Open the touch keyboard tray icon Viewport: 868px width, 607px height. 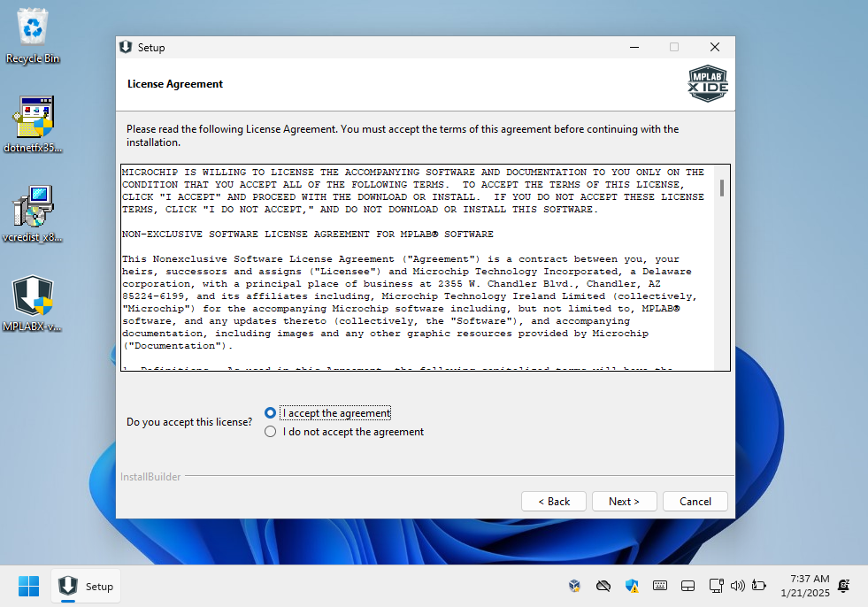tap(660, 586)
